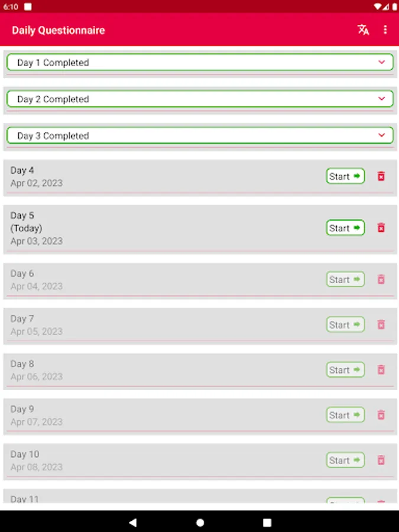Go to the Android home screen
The image size is (399, 532).
[x=200, y=522]
